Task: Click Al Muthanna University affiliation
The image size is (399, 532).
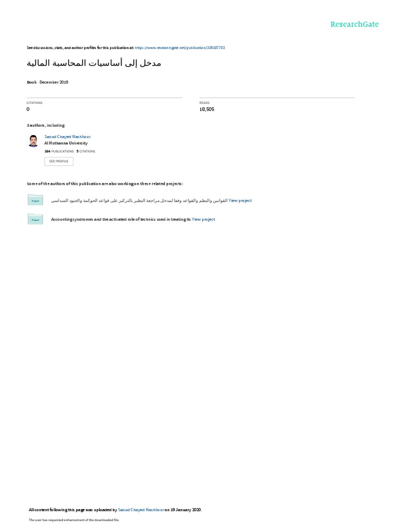Action: [x=66, y=143]
